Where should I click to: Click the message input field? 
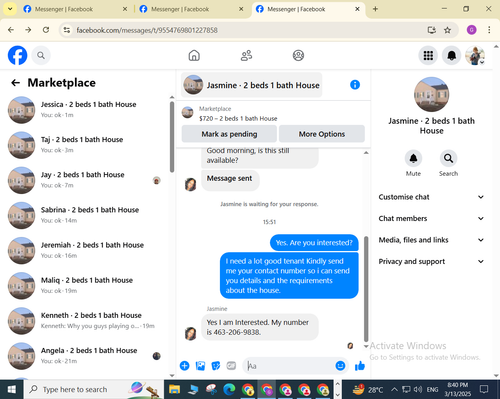[x=289, y=366]
